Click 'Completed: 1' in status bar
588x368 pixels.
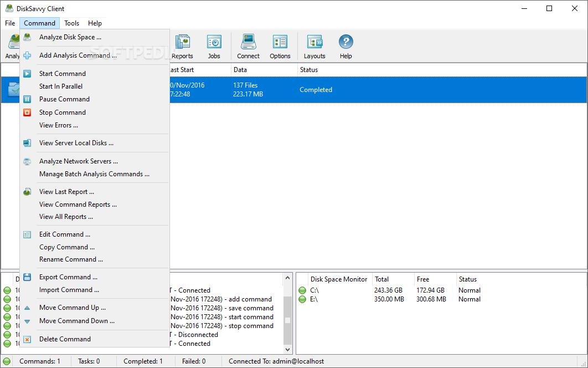coord(143,361)
